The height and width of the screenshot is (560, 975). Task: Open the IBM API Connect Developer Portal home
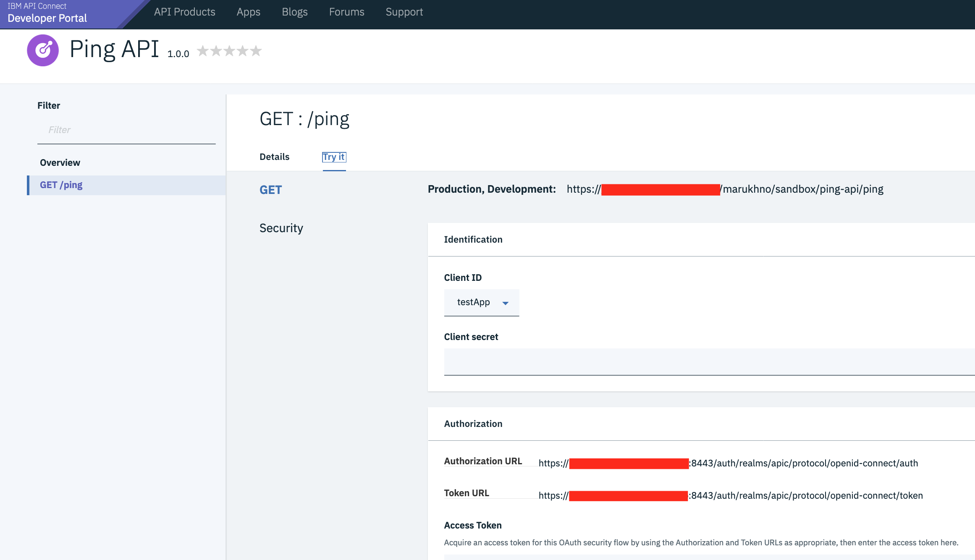[47, 13]
